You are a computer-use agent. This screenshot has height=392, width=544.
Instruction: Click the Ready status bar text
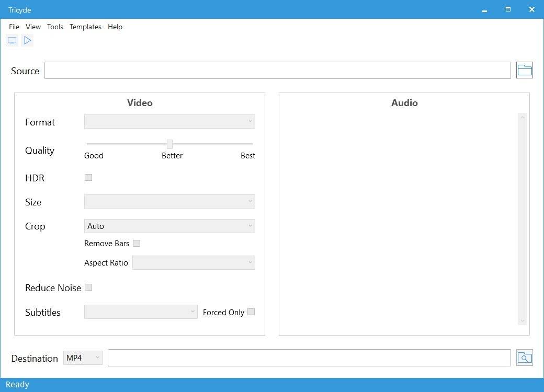click(x=17, y=384)
